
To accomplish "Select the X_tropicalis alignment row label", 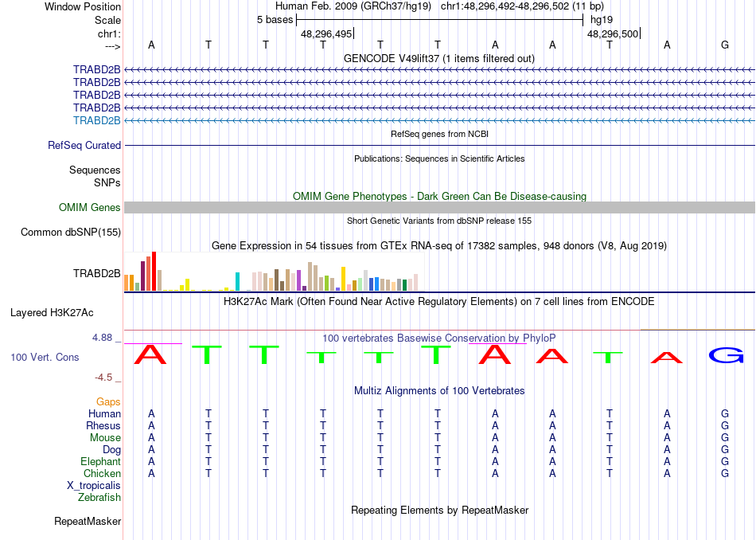I will (x=94, y=486).
